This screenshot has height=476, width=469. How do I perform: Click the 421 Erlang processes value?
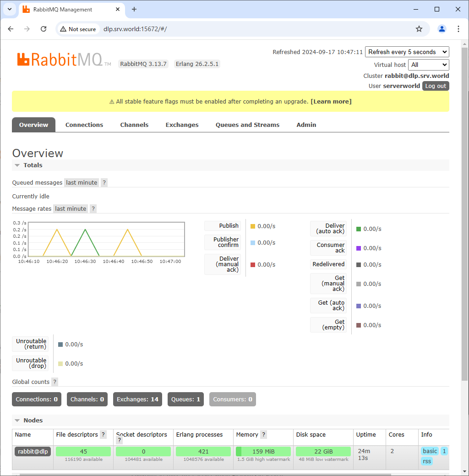203,451
